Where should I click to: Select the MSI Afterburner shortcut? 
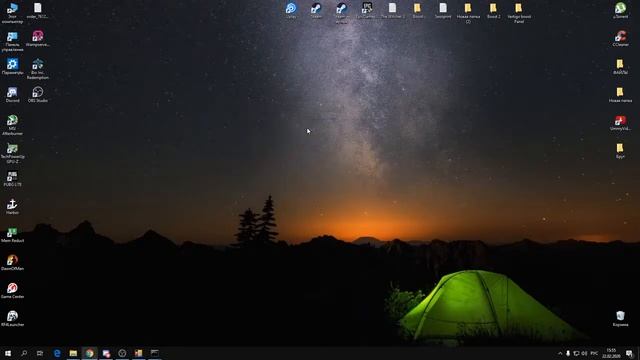12,124
